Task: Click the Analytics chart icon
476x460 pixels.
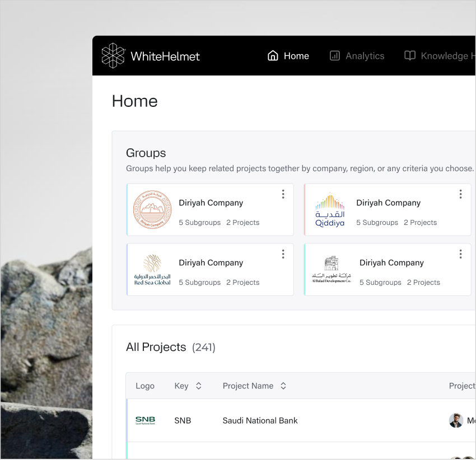Action: [334, 56]
